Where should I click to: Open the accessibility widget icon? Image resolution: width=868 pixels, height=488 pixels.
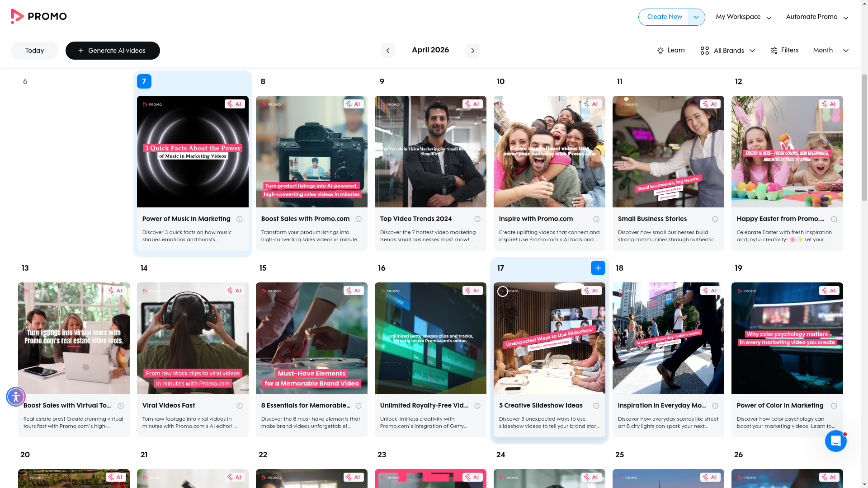(16, 397)
